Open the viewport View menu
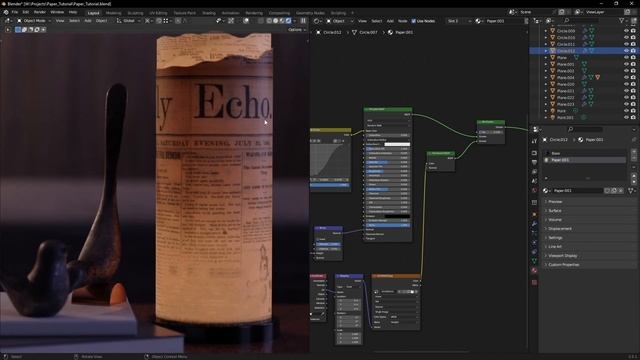Viewport: 640px width, 360px height. click(60, 20)
